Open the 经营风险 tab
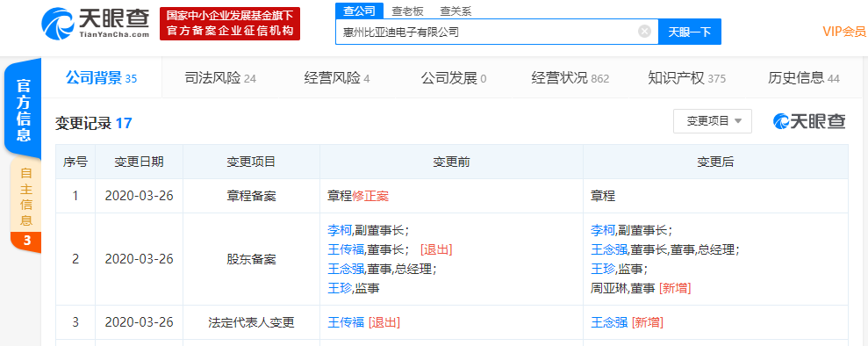The height and width of the screenshot is (346, 868). tap(336, 78)
